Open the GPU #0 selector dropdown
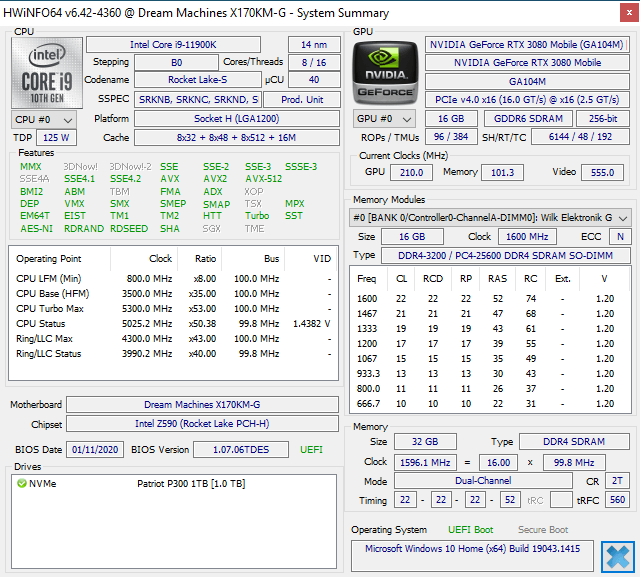 tap(384, 119)
